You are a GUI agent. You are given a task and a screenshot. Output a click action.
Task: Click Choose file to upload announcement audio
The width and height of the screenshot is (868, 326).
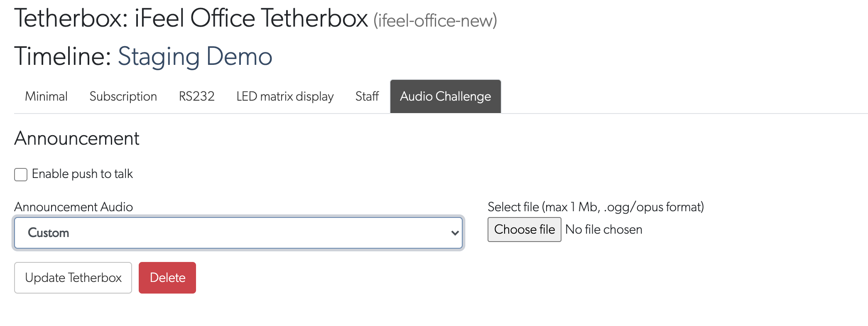click(x=524, y=229)
